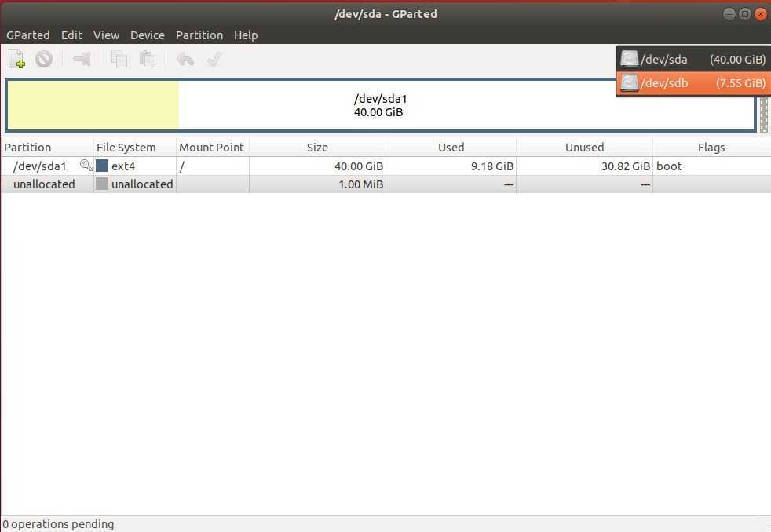
Task: Click the Resize/Move toolbar icon
Action: click(x=82, y=60)
